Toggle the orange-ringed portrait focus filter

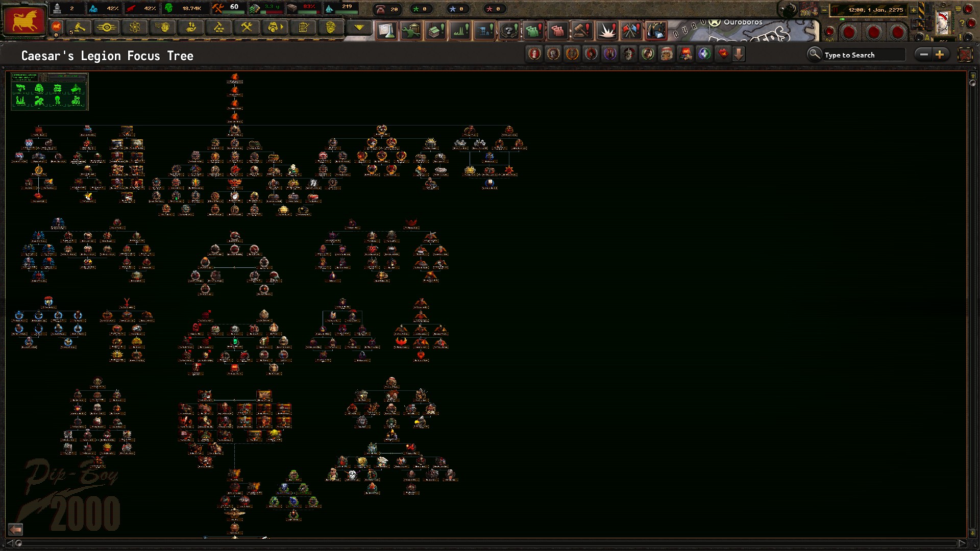(572, 54)
